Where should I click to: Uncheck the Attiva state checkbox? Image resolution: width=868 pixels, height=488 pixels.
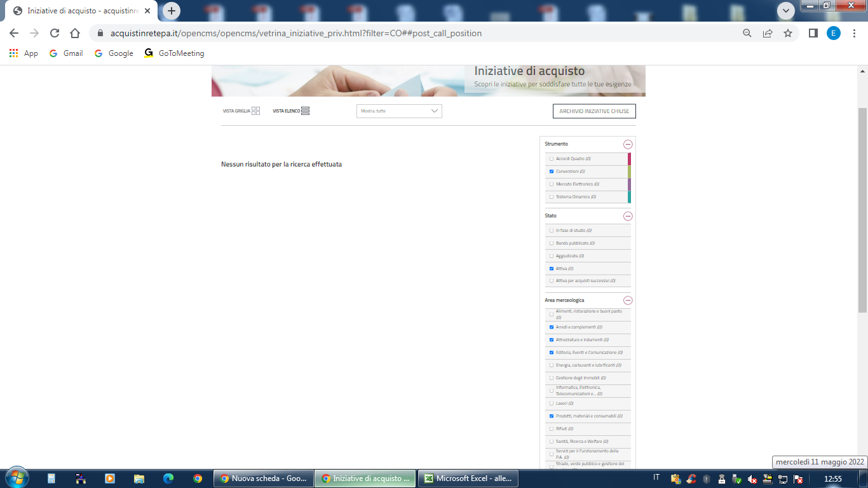(552, 269)
